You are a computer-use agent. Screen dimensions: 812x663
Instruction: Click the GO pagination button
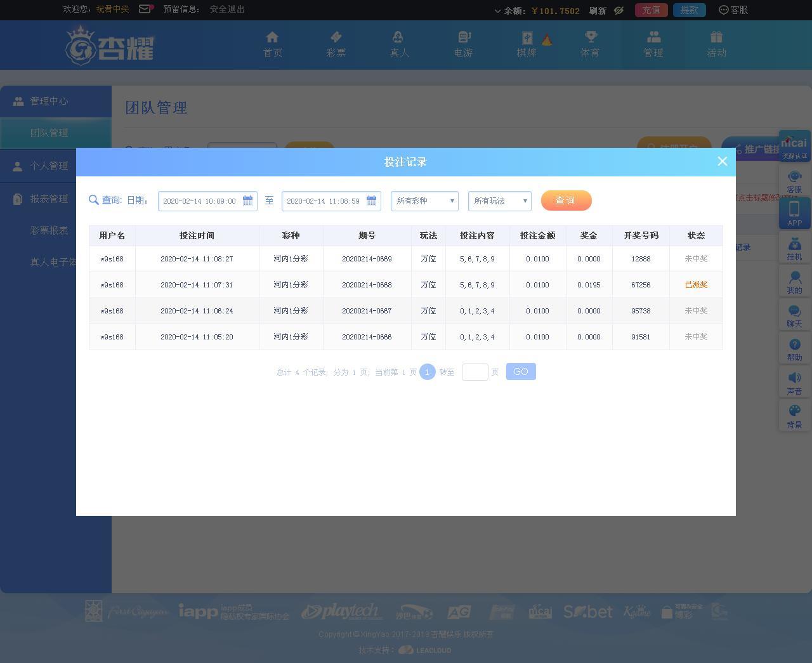point(521,372)
